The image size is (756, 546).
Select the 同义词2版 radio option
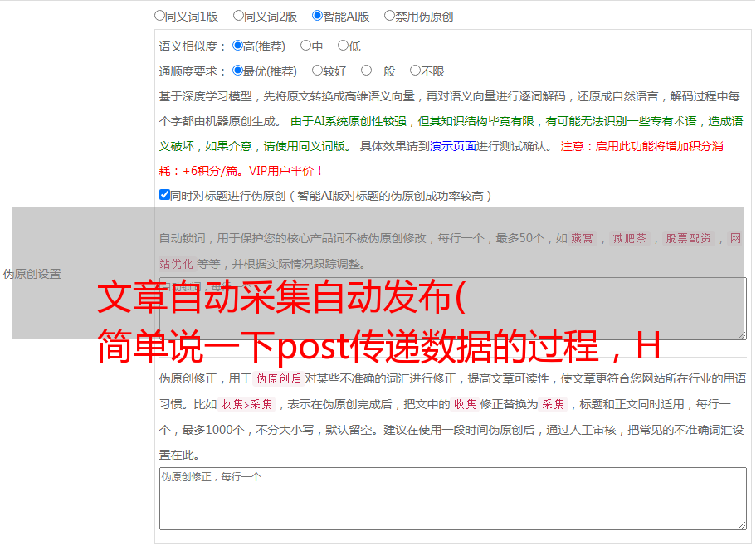[x=239, y=16]
